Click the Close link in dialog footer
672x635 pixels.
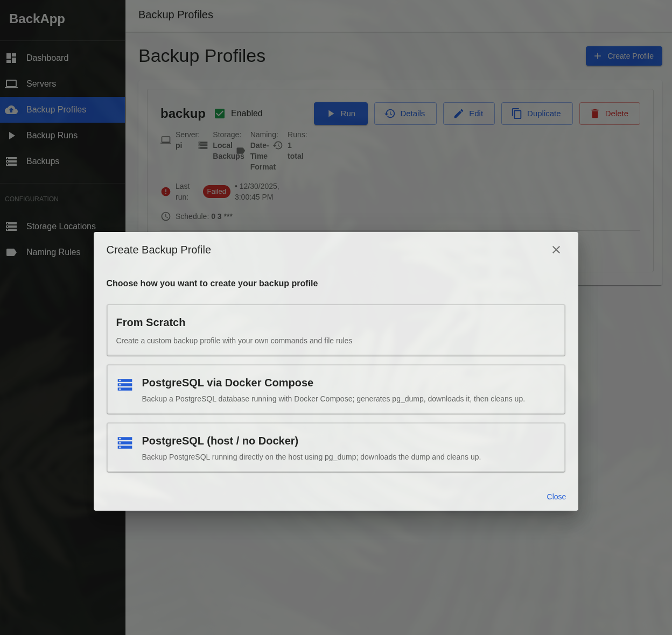pyautogui.click(x=556, y=497)
